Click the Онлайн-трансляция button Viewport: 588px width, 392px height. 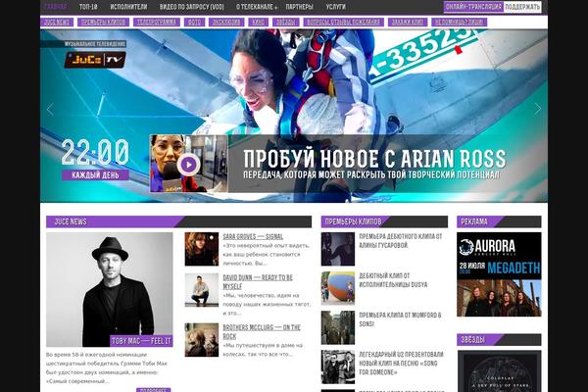(473, 7)
